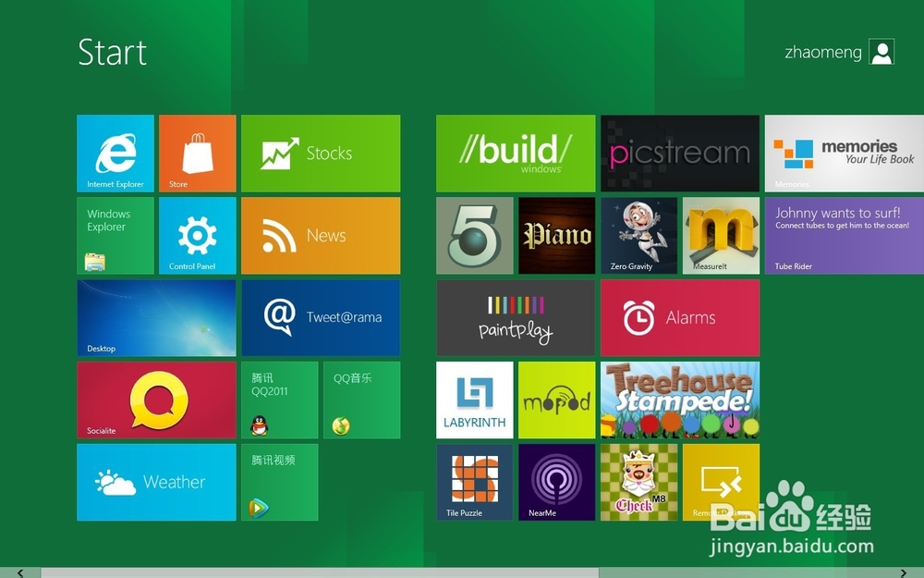Open Internet Explorer from the Start screen
The width and height of the screenshot is (924, 578).
(114, 154)
